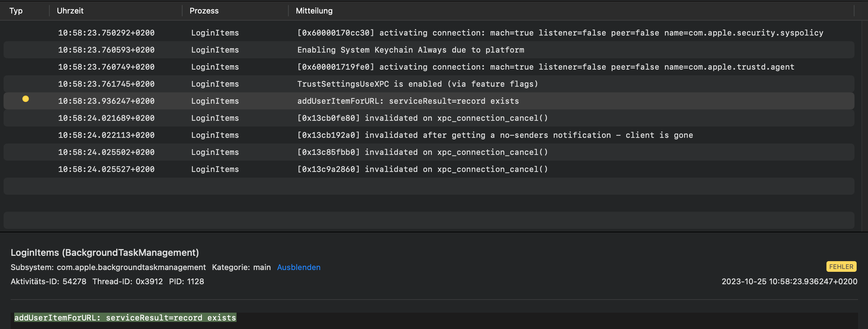868x329 pixels.
Task: Sort the log by the Typ column header
Action: click(x=16, y=11)
